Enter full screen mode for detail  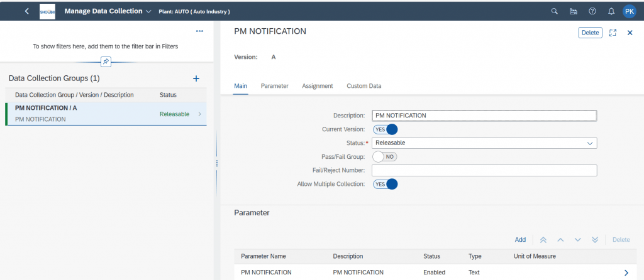(x=613, y=33)
